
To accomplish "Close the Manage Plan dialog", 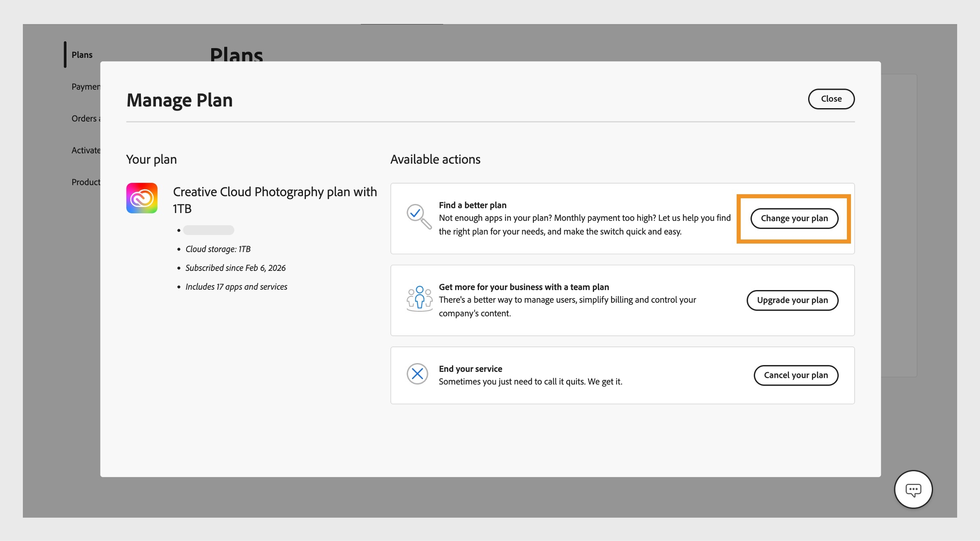I will [x=831, y=99].
